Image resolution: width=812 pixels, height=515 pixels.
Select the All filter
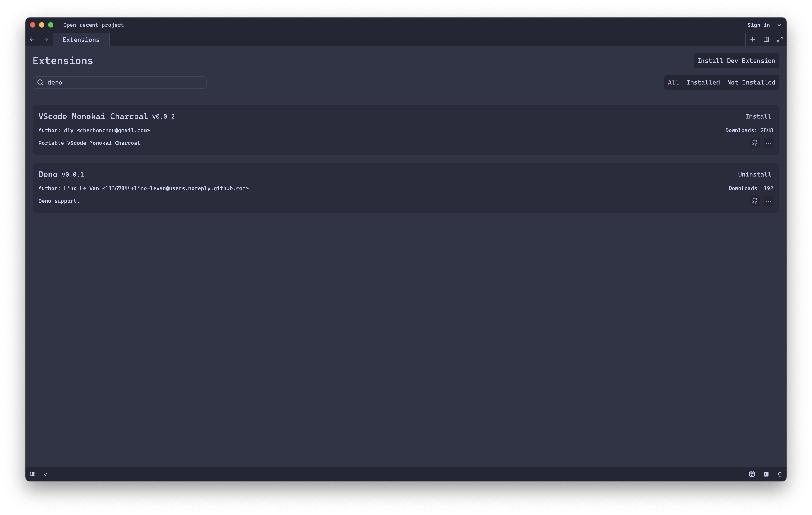pyautogui.click(x=673, y=83)
